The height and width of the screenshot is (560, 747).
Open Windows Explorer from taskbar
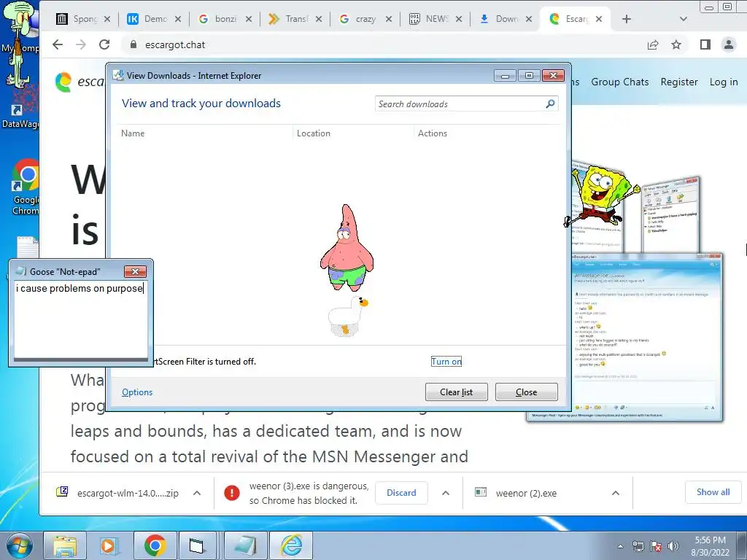(x=65, y=545)
